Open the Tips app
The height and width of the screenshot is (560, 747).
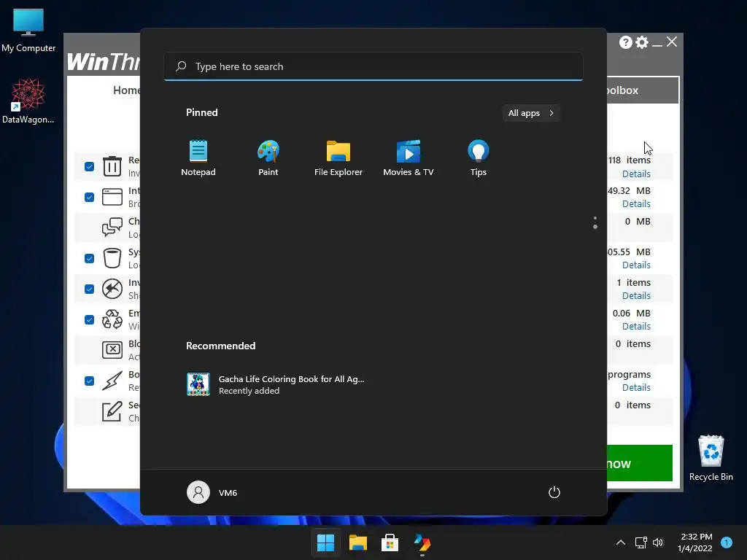pos(479,158)
